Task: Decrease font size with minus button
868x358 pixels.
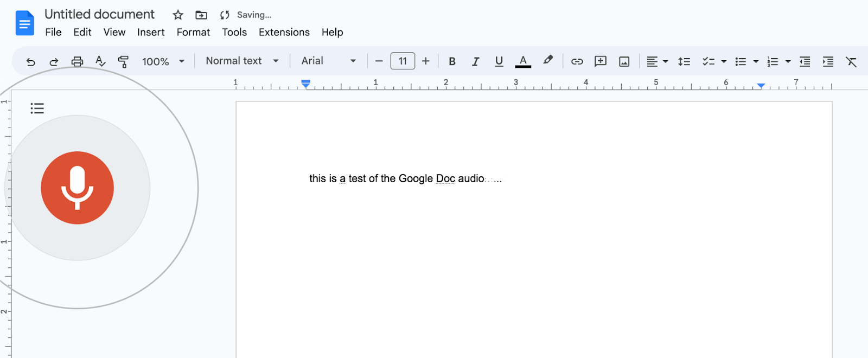Action: coord(379,61)
